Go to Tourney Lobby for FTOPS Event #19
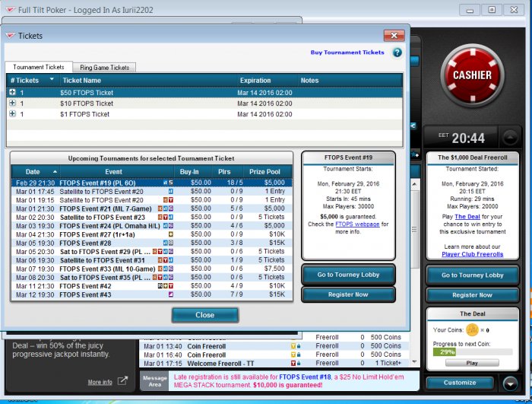The width and height of the screenshot is (532, 404). 348,275
